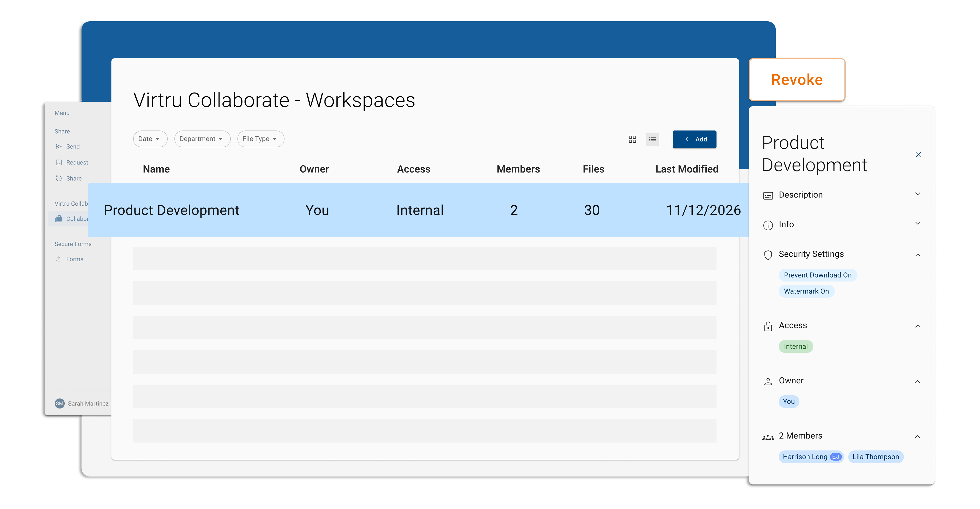Image resolution: width=980 pixels, height=509 pixels.
Task: Open the Department filter dropdown
Action: point(202,139)
